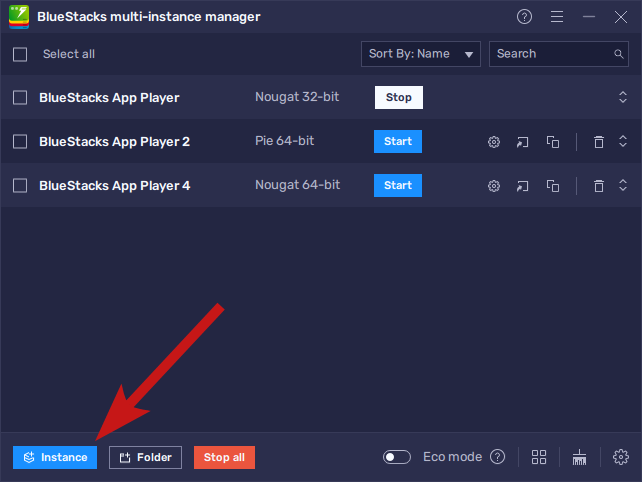The height and width of the screenshot is (482, 642).
Task: Stop the BlueStacks App Player instance
Action: 398,98
